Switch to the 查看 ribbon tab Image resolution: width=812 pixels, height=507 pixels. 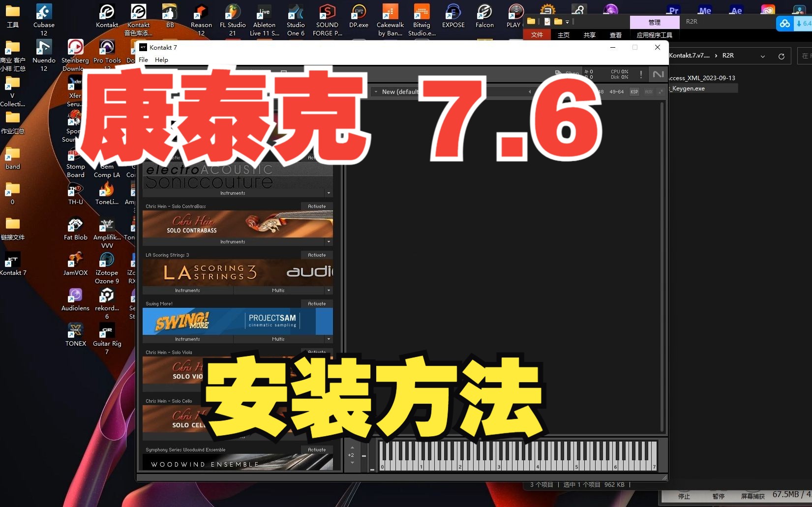pos(616,35)
